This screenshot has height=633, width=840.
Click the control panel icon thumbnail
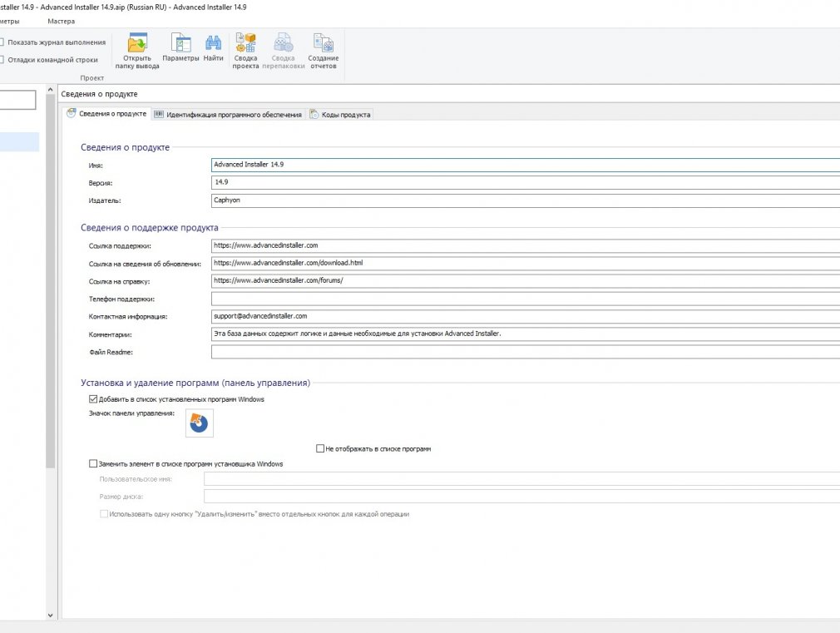coord(200,423)
